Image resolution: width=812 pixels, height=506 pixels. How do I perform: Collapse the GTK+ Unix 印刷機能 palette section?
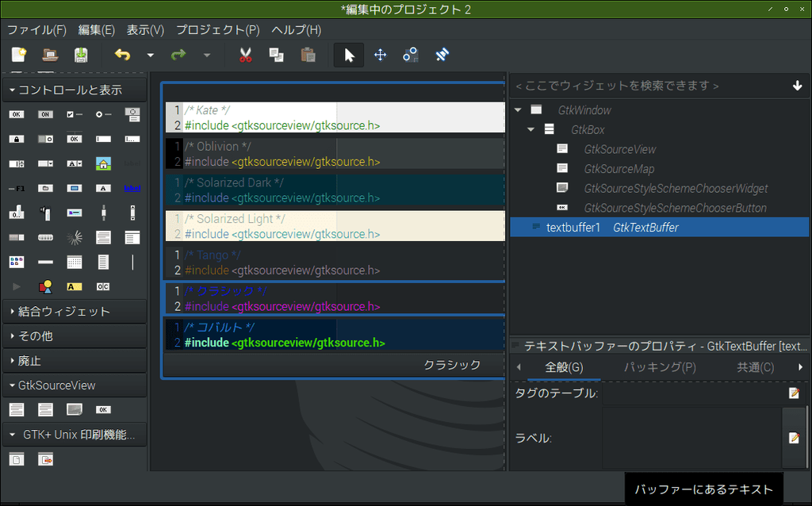[x=75, y=435]
